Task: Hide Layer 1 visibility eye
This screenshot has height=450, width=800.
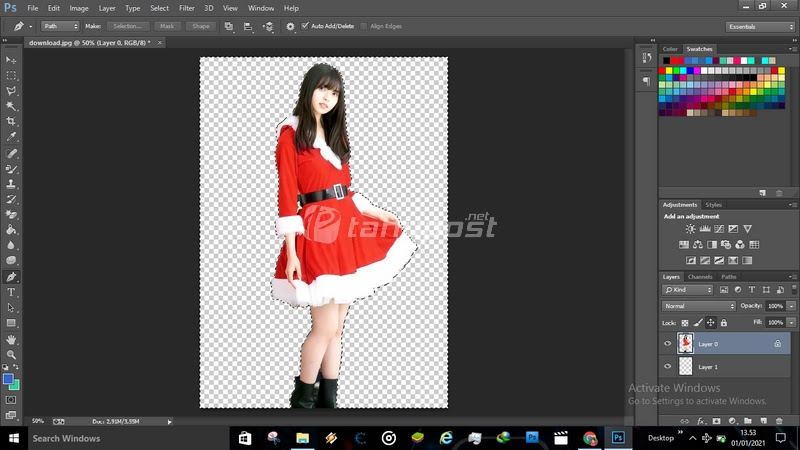Action: (667, 366)
